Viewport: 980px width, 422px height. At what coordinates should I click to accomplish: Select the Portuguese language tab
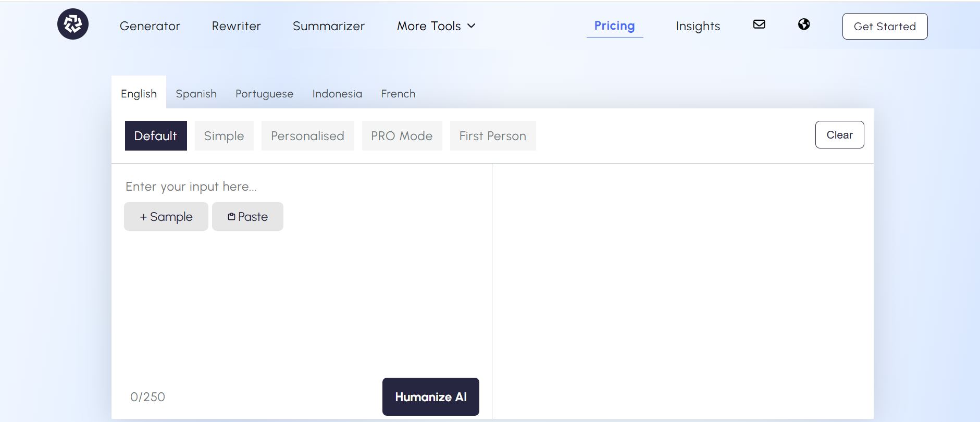point(264,94)
